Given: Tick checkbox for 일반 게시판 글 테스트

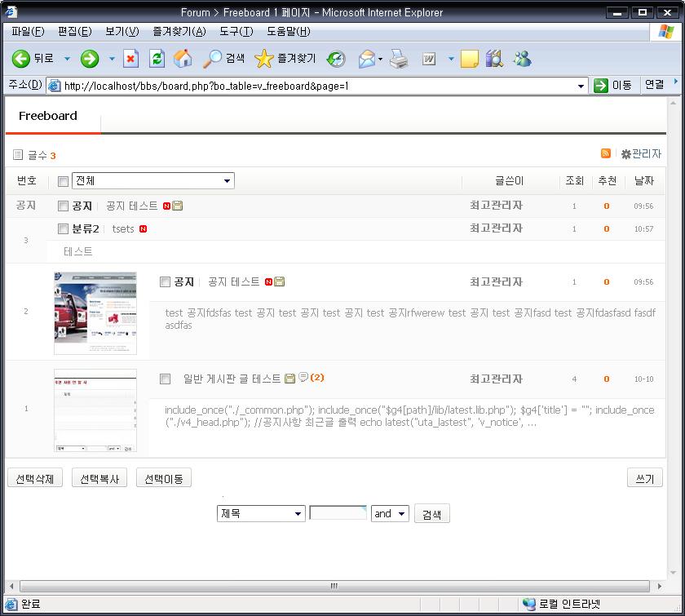Looking at the screenshot, I should click(x=166, y=379).
